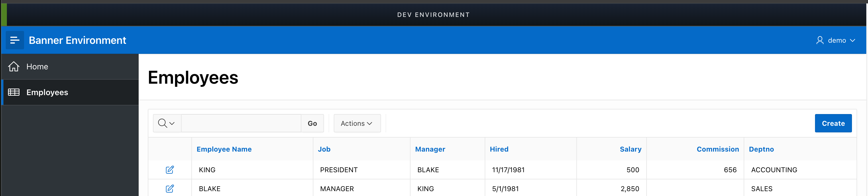This screenshot has height=196, width=868.
Task: Click the DEV ENVIRONMENT banner text
Action: [433, 15]
